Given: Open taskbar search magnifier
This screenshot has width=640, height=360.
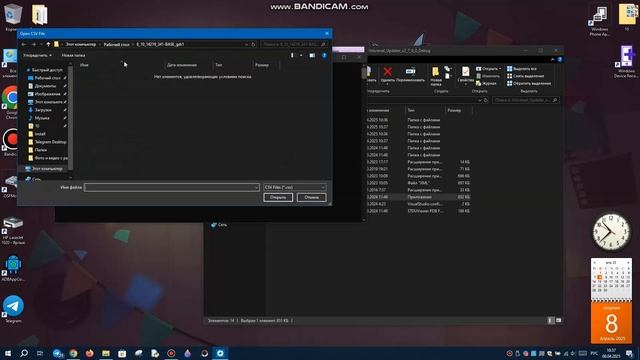Looking at the screenshot, I should pos(24,353).
